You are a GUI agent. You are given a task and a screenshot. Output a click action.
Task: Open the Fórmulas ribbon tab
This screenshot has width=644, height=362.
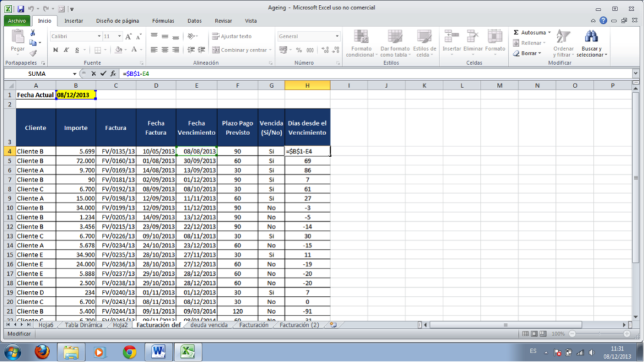click(163, 21)
